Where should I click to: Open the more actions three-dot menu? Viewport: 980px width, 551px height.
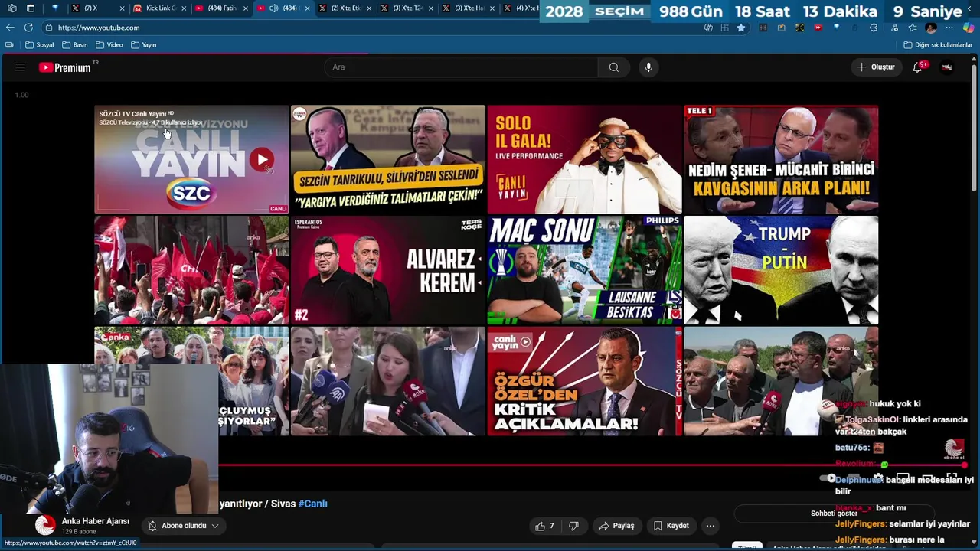(710, 526)
